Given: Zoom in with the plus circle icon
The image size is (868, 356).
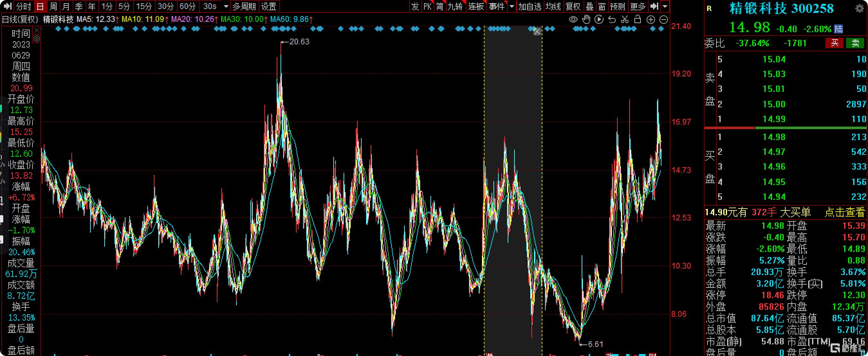Looking at the screenshot, I should click(x=651, y=20).
